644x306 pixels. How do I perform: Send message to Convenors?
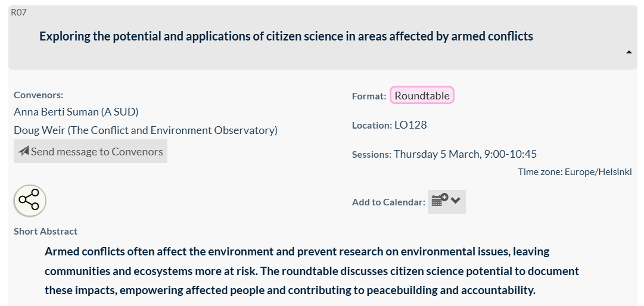91,151
